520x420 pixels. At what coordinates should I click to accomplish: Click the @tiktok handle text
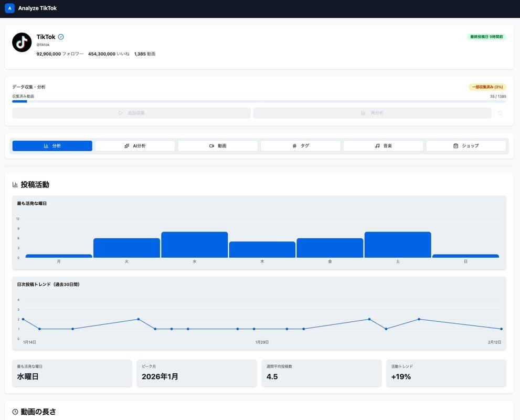click(43, 45)
